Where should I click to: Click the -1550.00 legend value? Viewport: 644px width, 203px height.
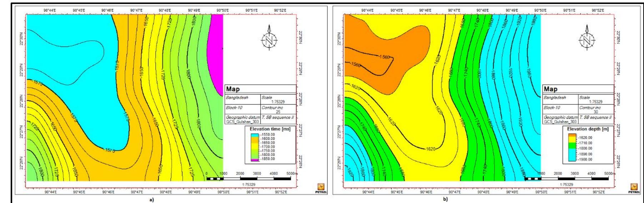tap(267, 135)
